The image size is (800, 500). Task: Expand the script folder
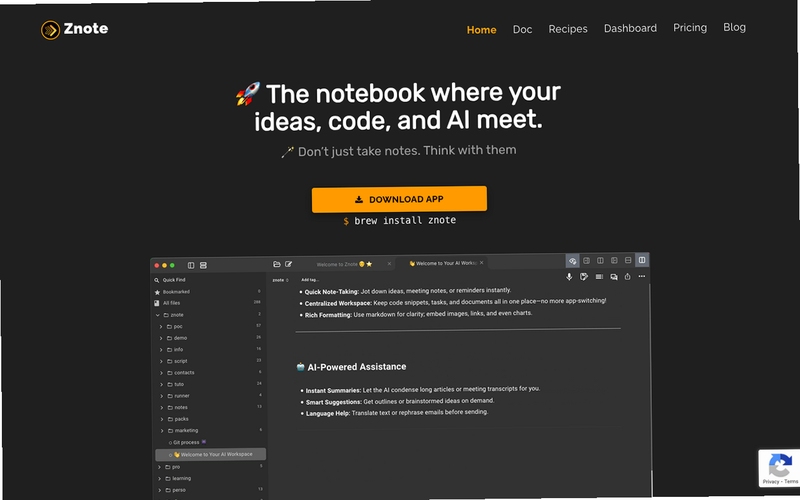pyautogui.click(x=162, y=361)
